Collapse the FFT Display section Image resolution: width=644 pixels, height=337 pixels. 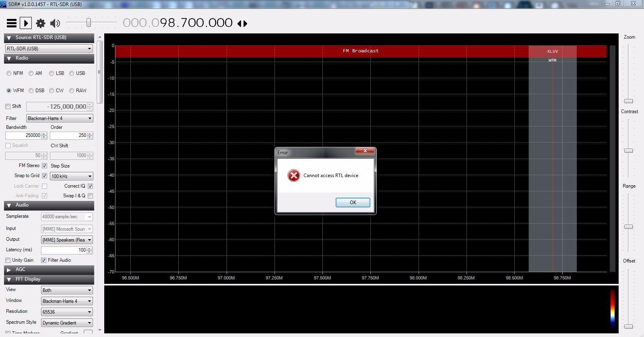tap(9, 279)
